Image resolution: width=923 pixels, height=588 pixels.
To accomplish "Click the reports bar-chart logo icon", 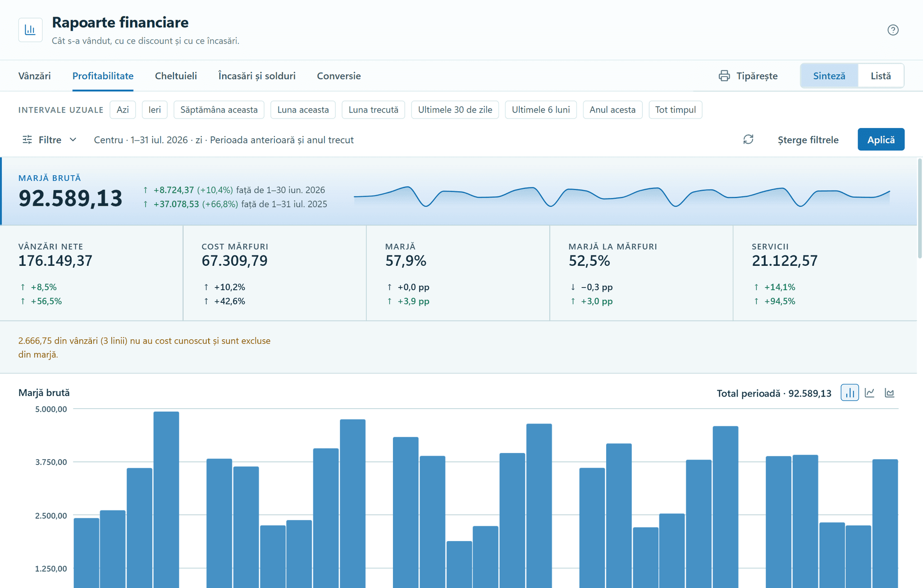I will tap(30, 30).
